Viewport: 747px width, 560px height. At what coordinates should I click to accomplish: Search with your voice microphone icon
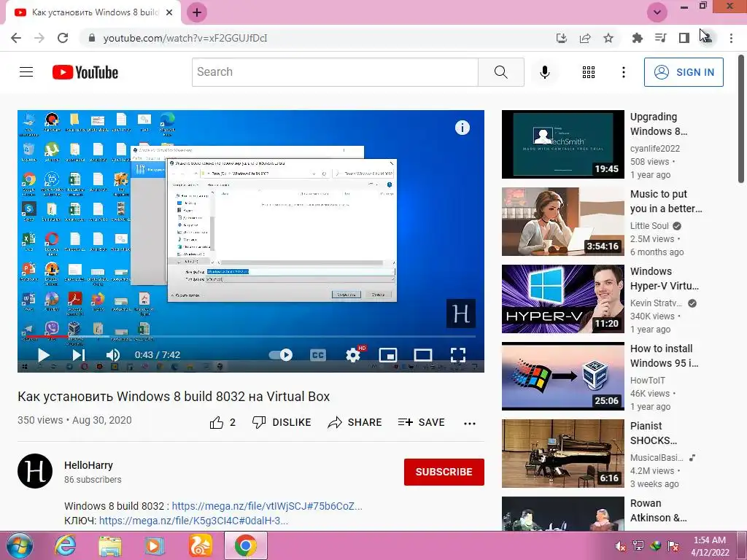544,72
